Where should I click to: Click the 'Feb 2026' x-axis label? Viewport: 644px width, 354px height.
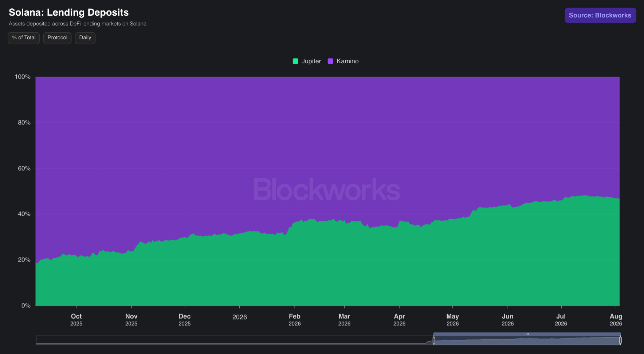(295, 320)
